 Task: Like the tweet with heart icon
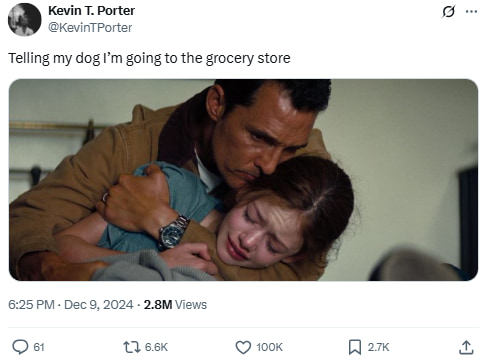pyautogui.click(x=243, y=347)
